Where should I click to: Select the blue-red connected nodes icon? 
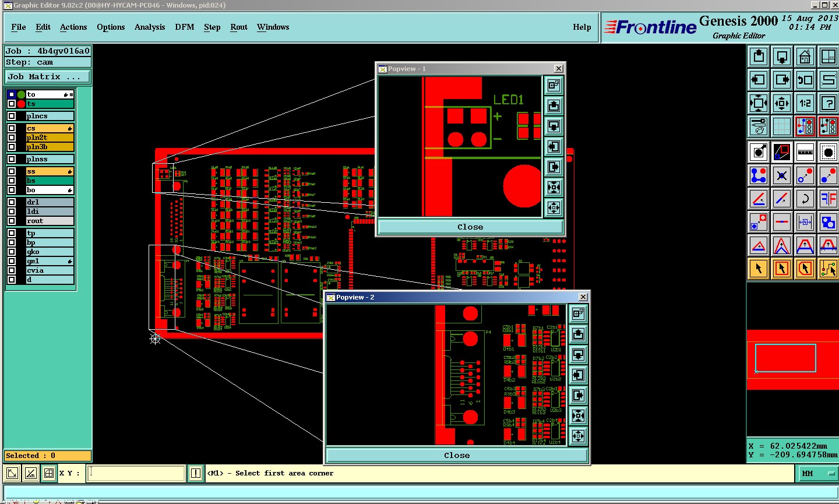[759, 175]
